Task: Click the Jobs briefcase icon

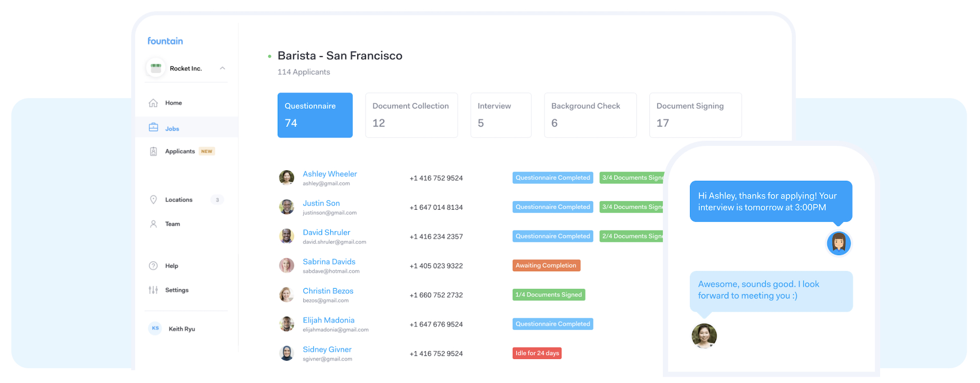Action: click(153, 127)
